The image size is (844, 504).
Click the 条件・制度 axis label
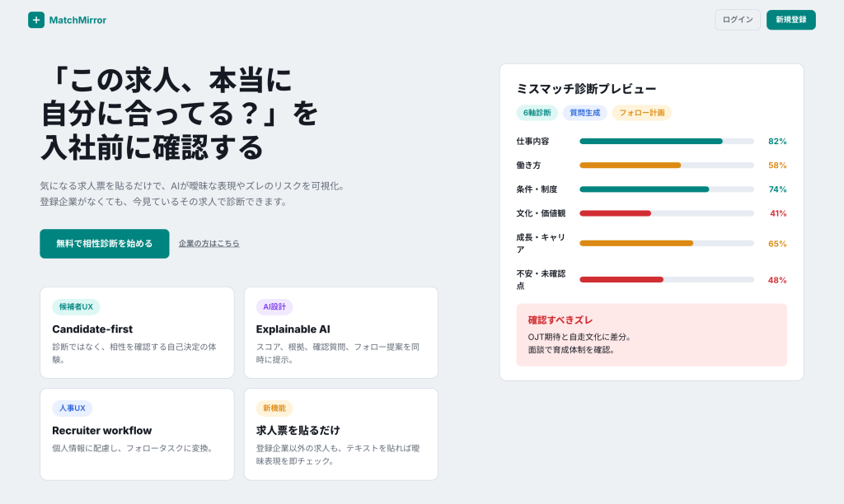pos(537,189)
